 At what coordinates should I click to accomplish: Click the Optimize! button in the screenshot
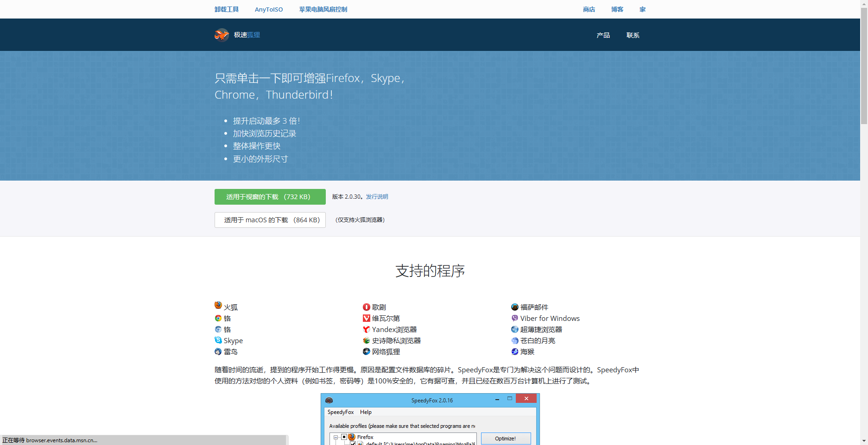point(506,439)
